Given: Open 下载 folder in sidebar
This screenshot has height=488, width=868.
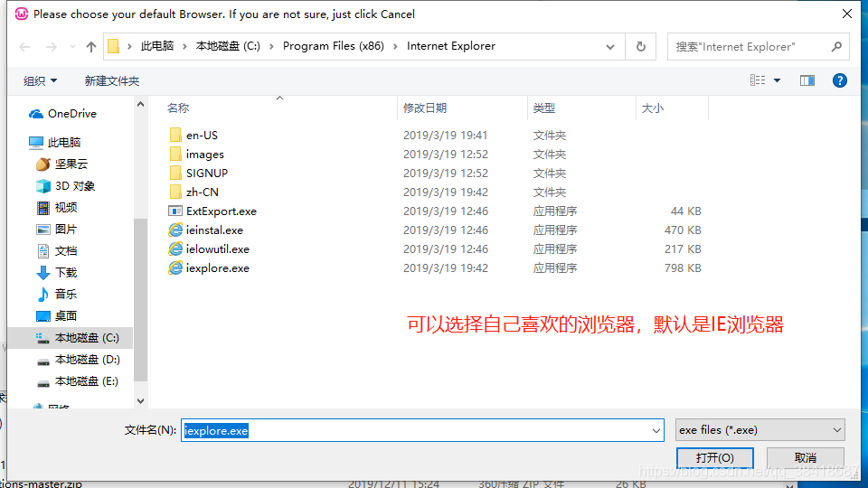Looking at the screenshot, I should point(57,272).
